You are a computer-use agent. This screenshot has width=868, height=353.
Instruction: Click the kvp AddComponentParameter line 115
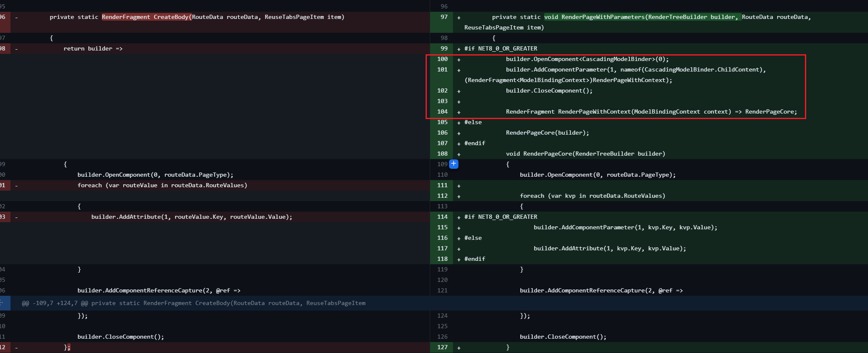coord(625,228)
